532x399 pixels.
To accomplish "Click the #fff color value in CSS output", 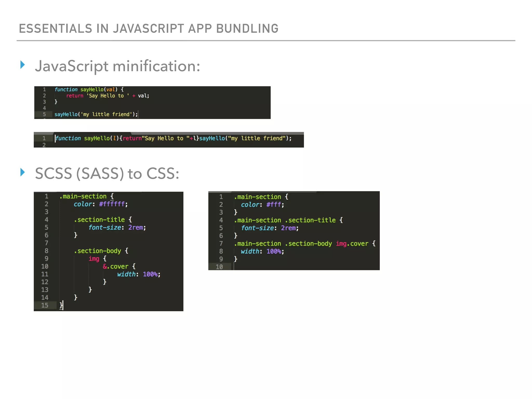I will (274, 205).
